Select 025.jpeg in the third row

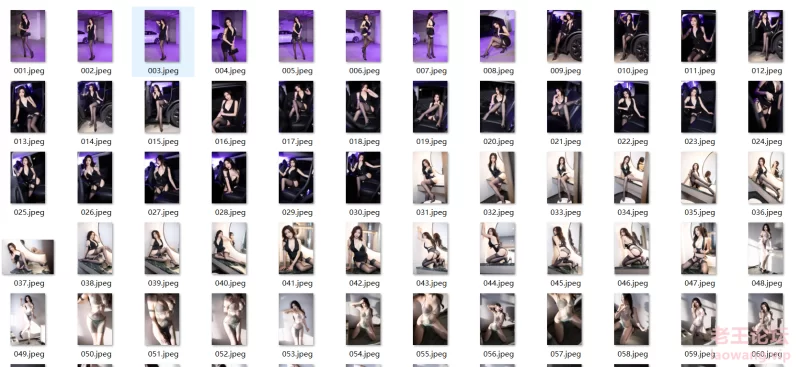[28, 178]
